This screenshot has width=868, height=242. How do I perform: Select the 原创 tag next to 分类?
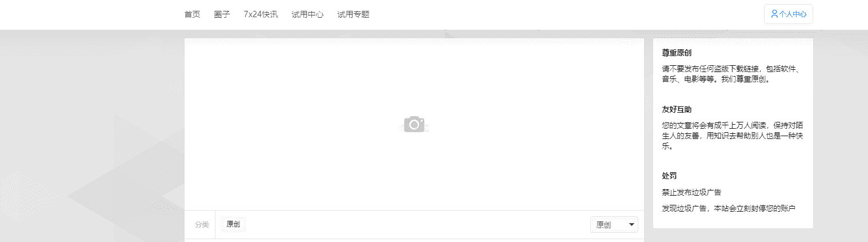[233, 224]
